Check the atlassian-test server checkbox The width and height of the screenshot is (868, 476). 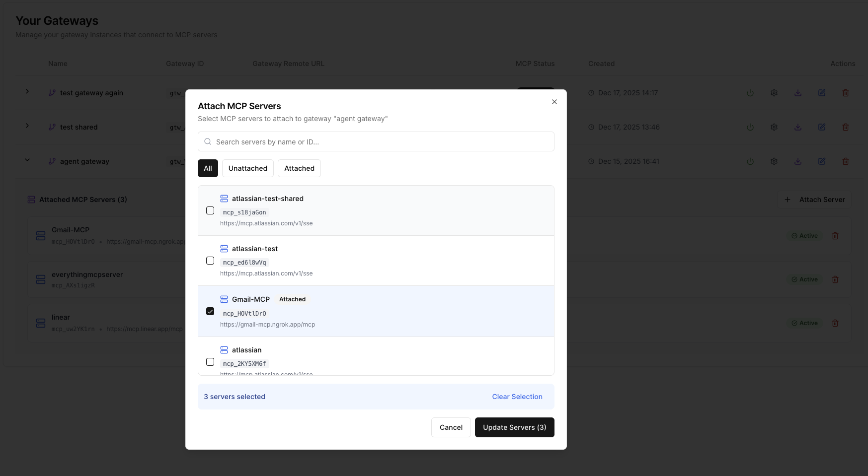tap(210, 261)
